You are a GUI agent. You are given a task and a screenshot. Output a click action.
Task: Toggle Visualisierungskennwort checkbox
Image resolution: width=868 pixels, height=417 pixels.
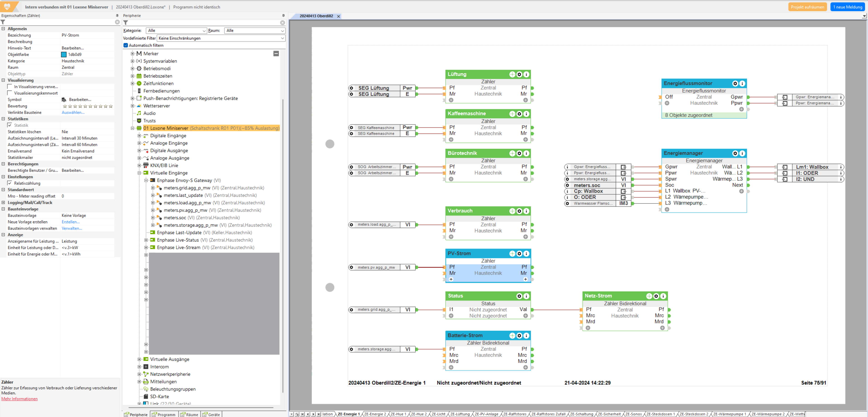pyautogui.click(x=10, y=93)
